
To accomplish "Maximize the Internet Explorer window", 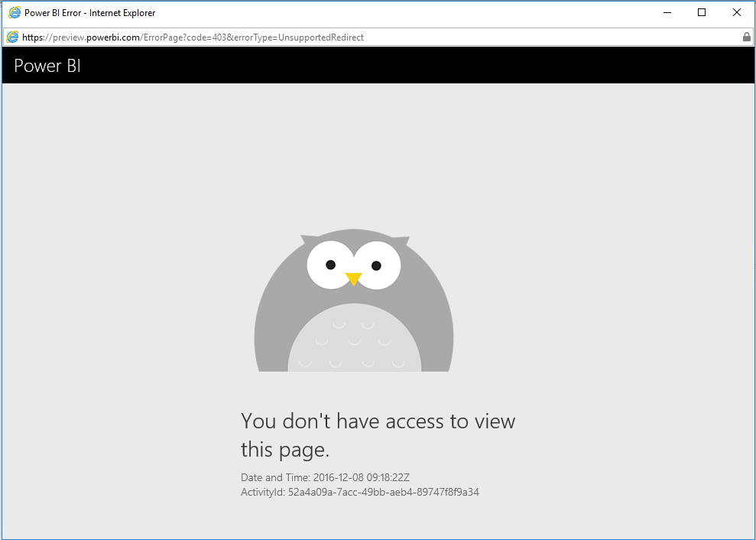I will click(x=702, y=12).
